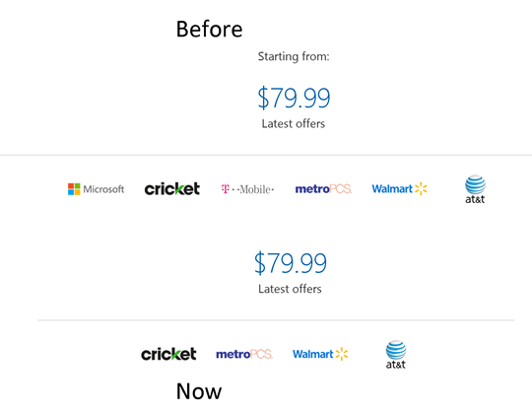Choose Walmart logo in the Now row
The image size is (532, 413).
click(x=320, y=354)
